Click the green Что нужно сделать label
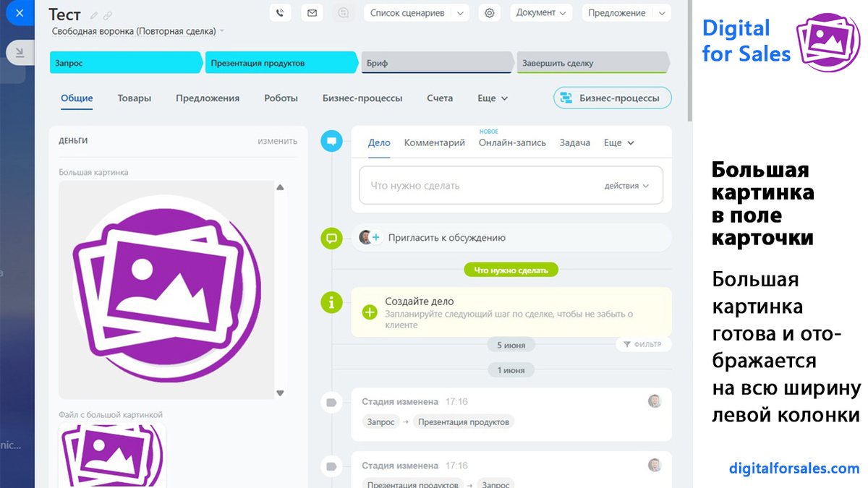 [x=511, y=270]
